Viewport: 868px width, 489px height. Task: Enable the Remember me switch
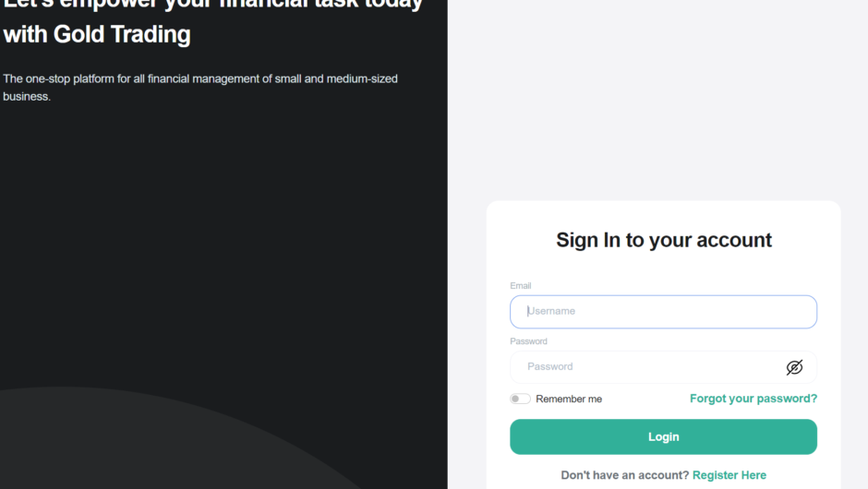click(520, 399)
